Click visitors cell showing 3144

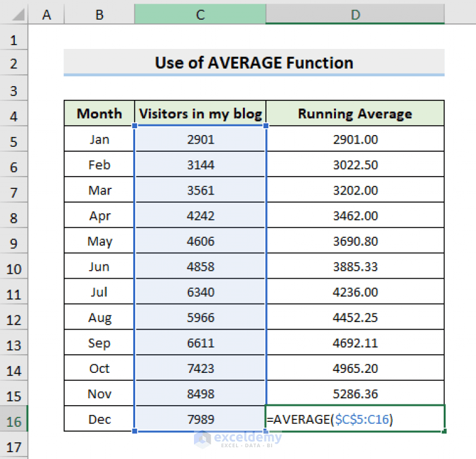(200, 164)
